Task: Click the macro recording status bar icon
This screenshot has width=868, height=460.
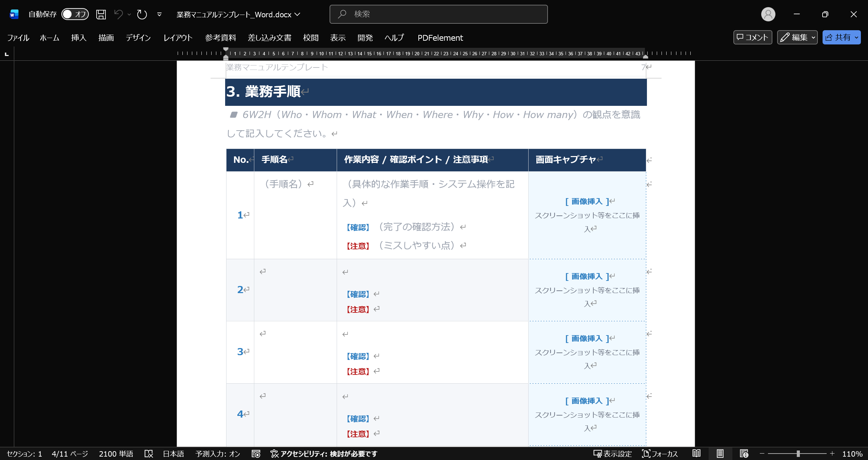Action: click(256, 454)
